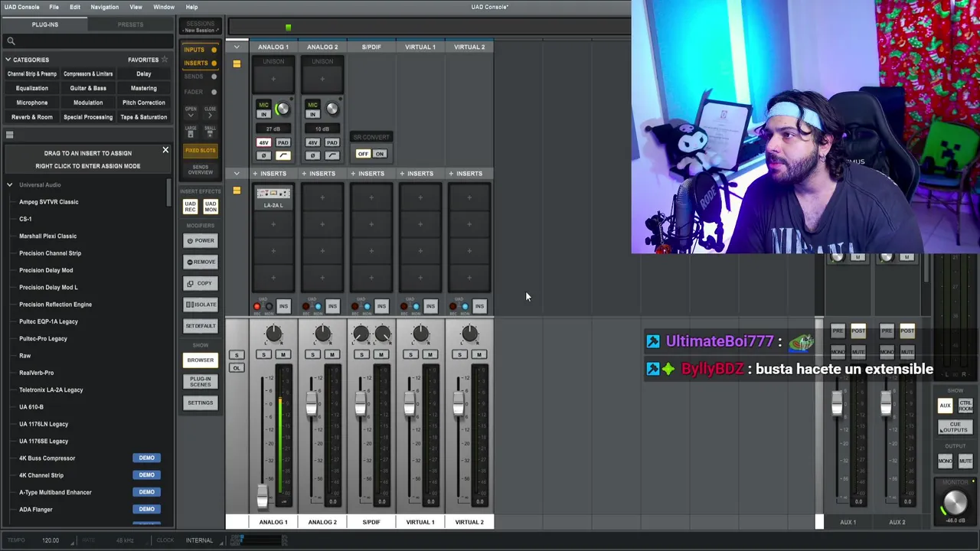Click red REC indicator on Analog 1

tap(257, 307)
